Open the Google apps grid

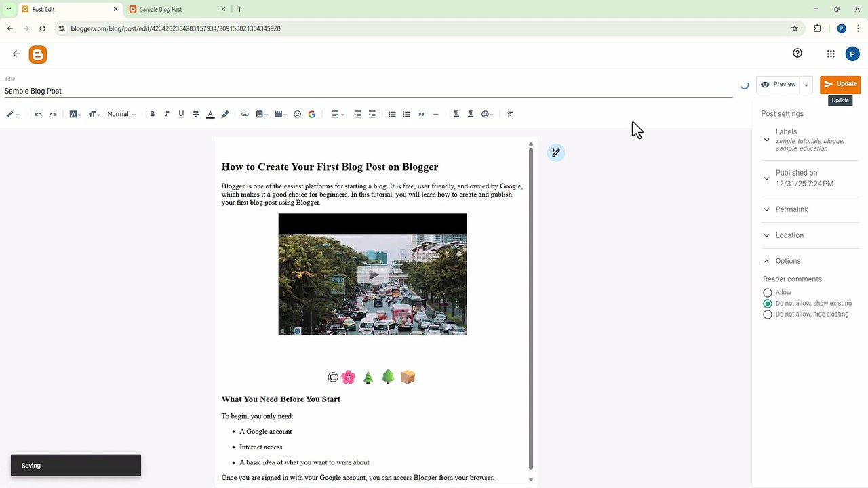831,54
